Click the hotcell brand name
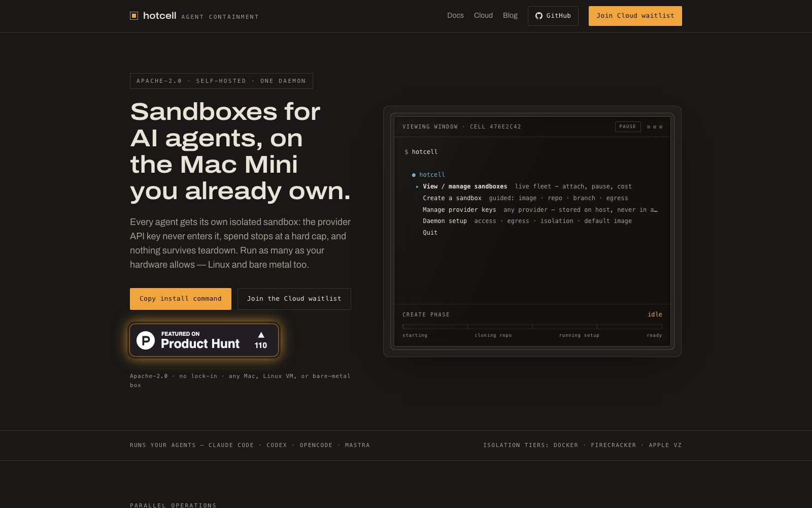 [x=159, y=16]
